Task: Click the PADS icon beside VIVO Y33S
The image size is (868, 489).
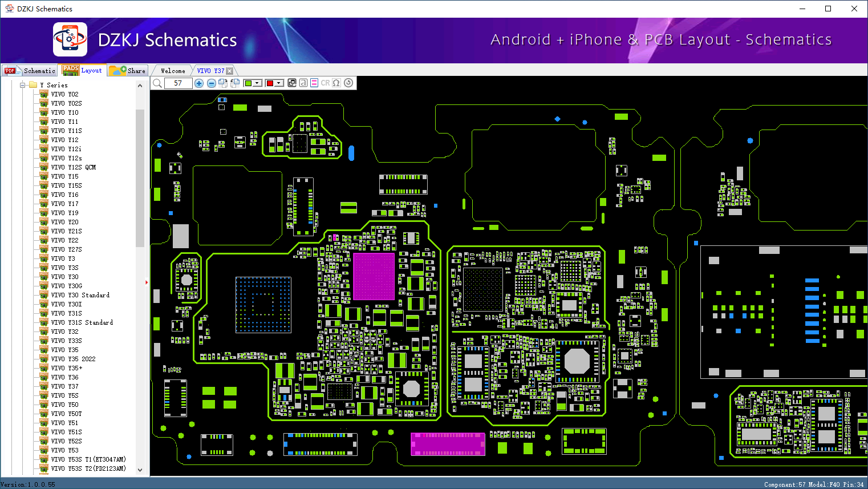Action: point(44,340)
